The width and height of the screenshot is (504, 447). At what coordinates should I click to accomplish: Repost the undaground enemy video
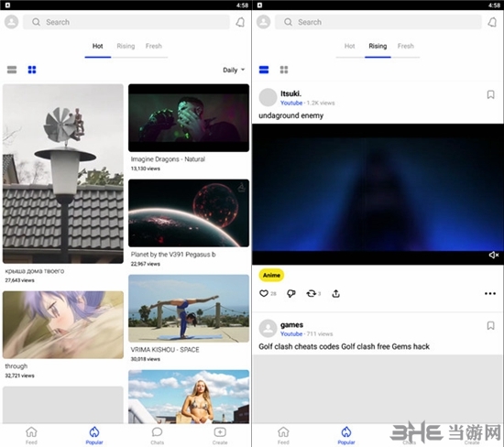(x=311, y=293)
